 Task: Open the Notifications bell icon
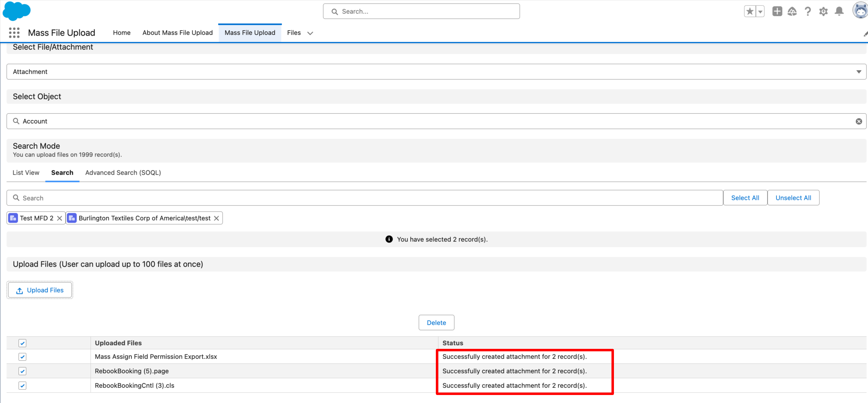pyautogui.click(x=839, y=11)
